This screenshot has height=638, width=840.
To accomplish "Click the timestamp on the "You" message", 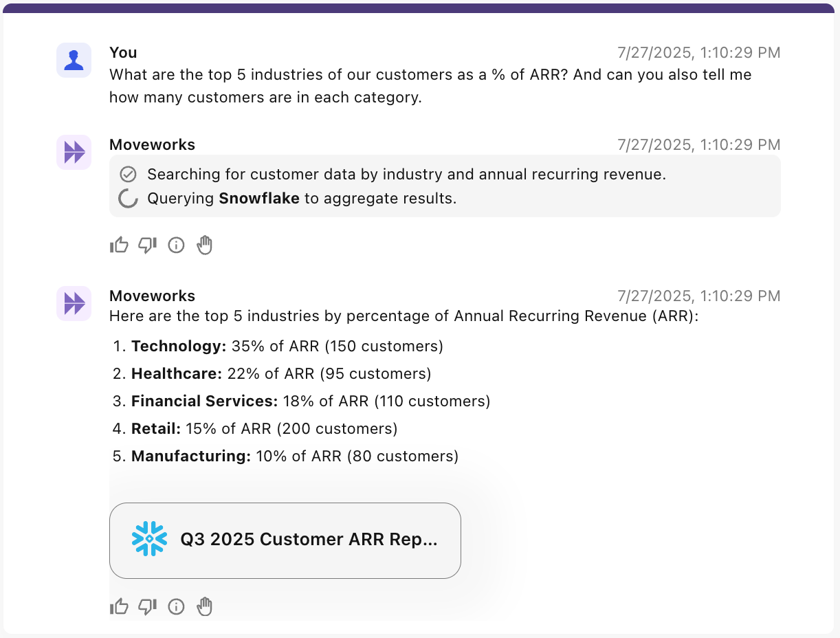I will click(x=698, y=53).
